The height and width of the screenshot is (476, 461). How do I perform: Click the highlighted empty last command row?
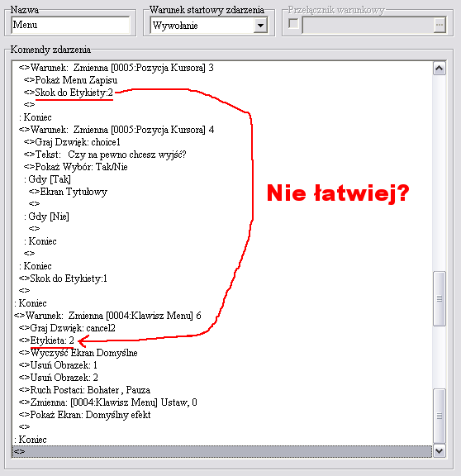[x=222, y=451]
